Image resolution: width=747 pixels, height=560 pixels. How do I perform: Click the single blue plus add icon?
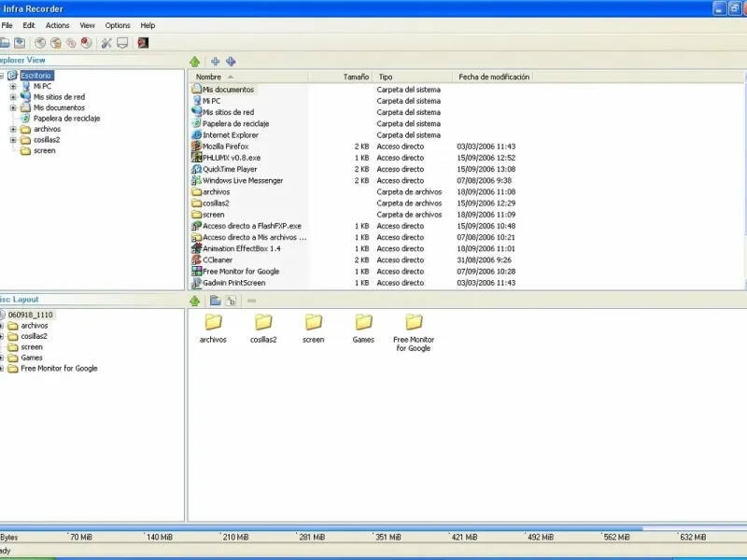(x=216, y=62)
